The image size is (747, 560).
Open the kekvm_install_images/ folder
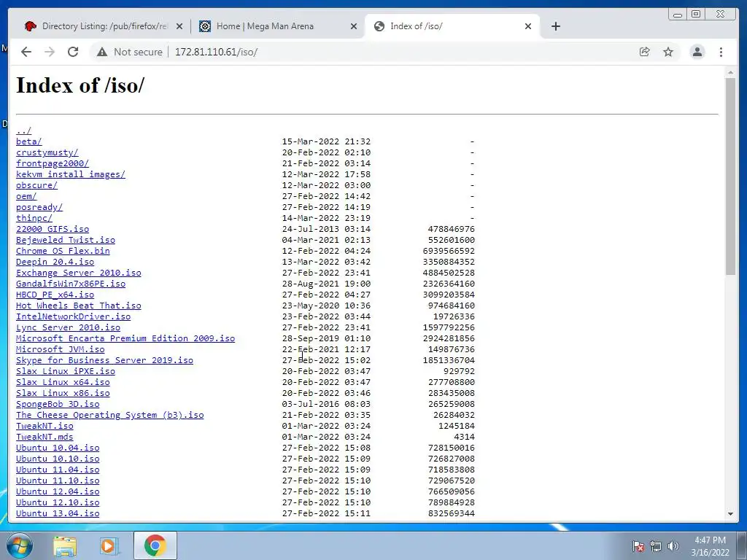tap(71, 174)
